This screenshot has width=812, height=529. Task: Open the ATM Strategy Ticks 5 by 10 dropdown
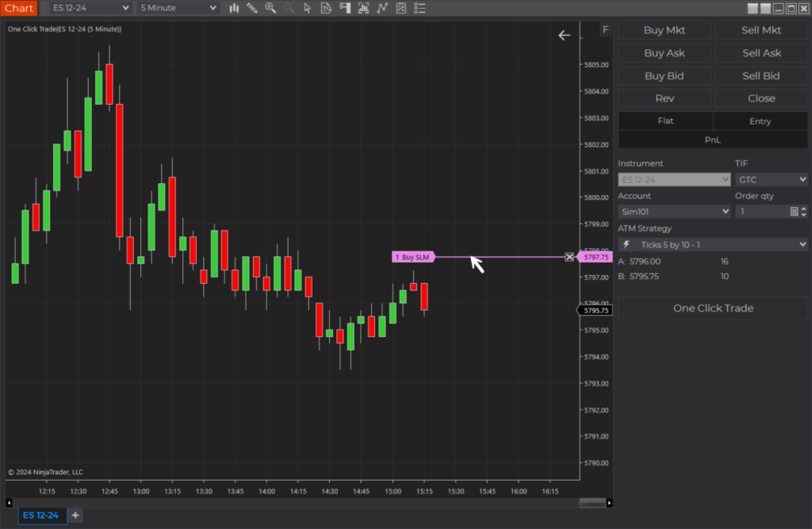(713, 244)
